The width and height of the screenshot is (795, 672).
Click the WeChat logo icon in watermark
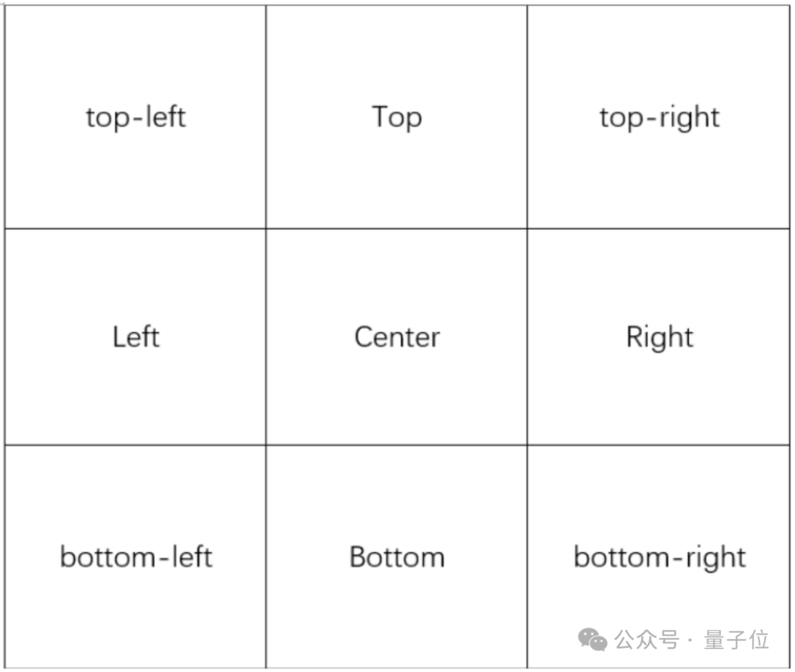tap(593, 640)
